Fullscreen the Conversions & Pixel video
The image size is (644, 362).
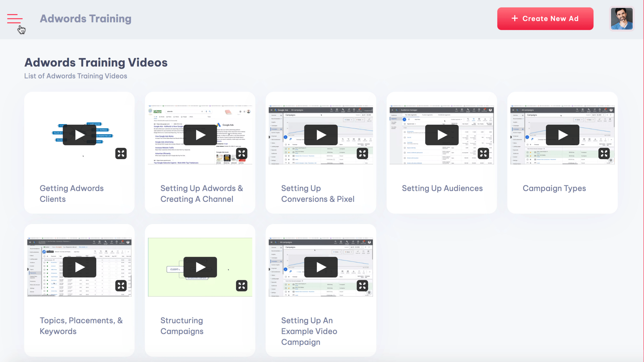363,153
